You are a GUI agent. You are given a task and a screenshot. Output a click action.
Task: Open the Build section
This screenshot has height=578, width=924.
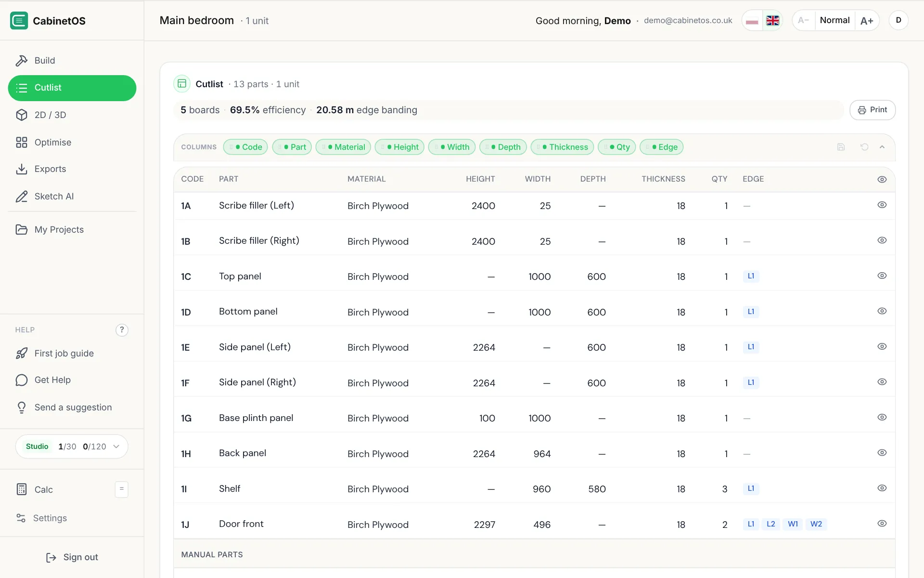(72, 61)
